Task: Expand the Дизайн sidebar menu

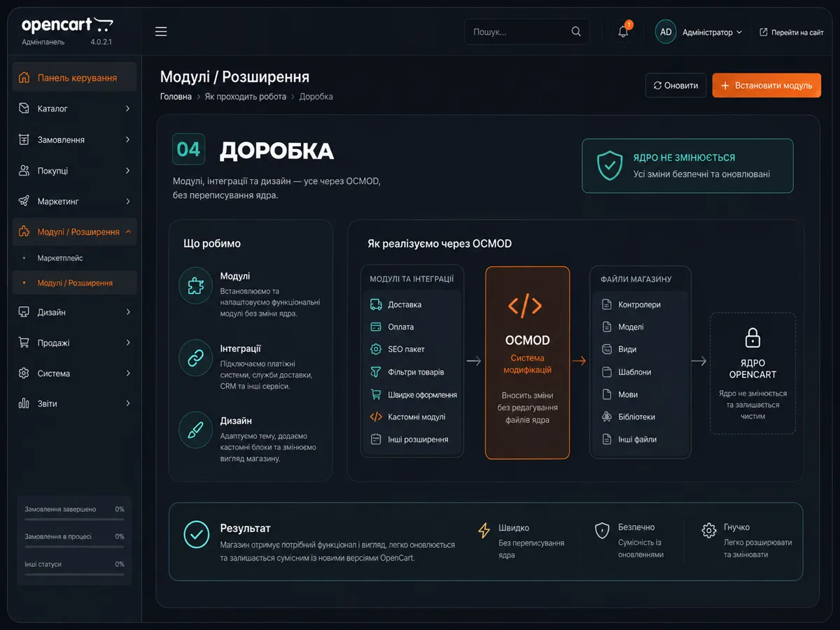Action: [74, 312]
